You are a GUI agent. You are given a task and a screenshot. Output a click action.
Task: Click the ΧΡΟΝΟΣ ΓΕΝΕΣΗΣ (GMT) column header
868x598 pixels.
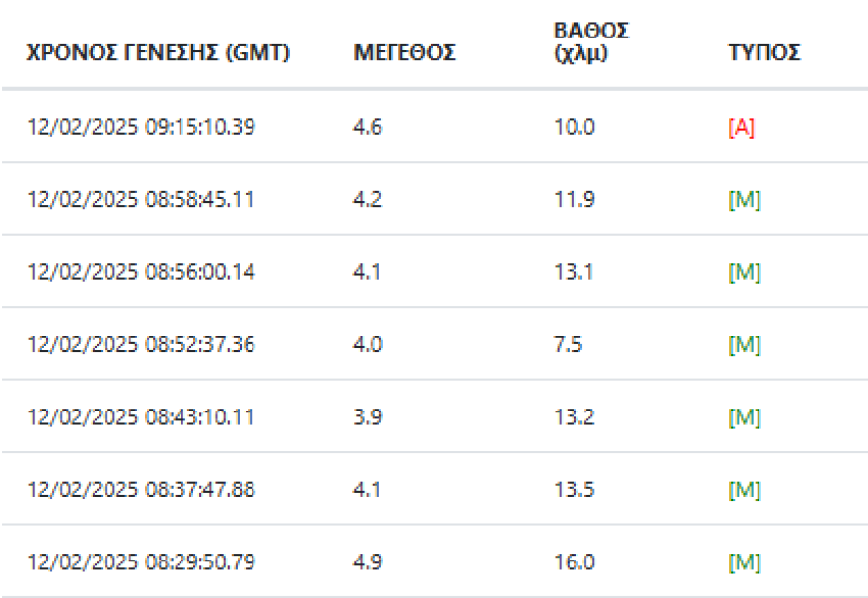point(158,53)
